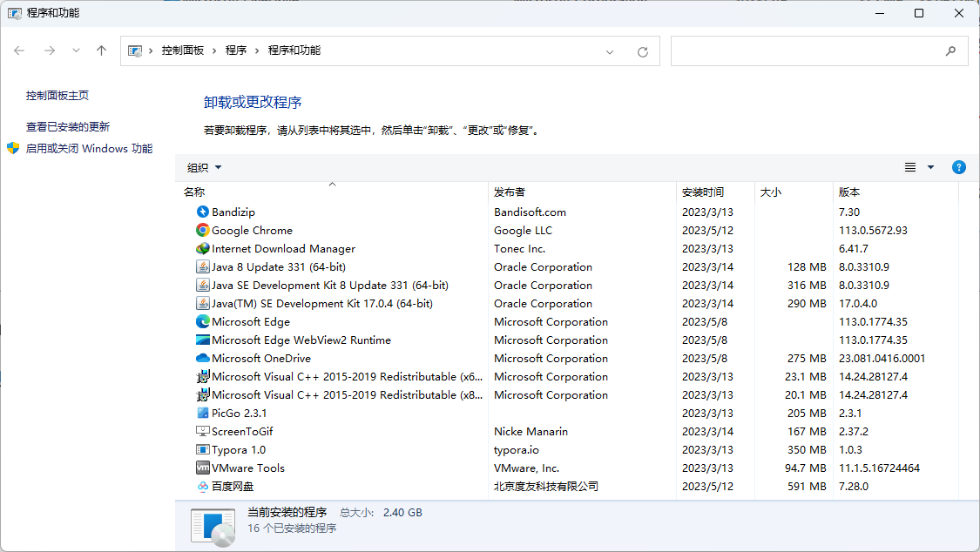Click the 百度网盘 program icon
The height and width of the screenshot is (552, 980).
pyautogui.click(x=202, y=486)
